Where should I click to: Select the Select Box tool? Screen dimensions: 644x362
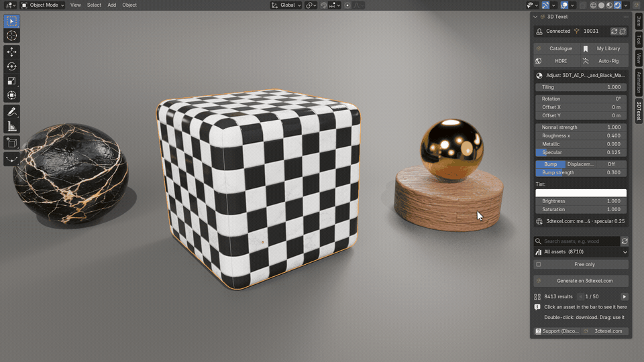[11, 21]
